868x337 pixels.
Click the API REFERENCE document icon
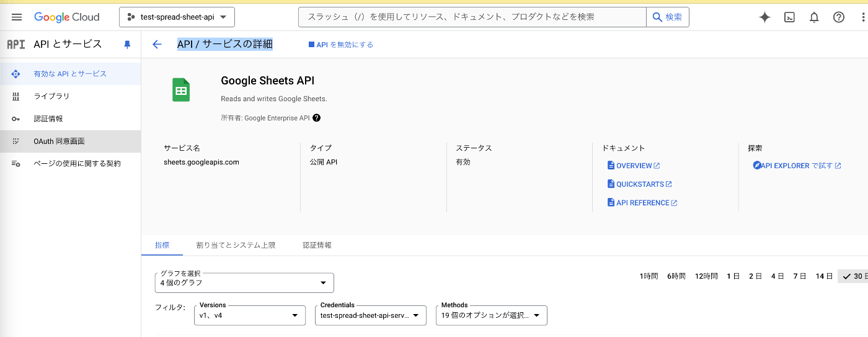coord(611,203)
